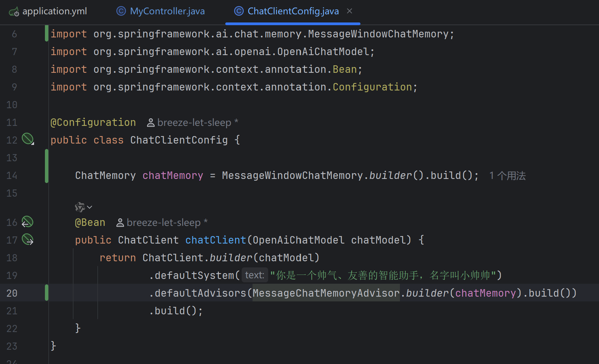Screen dimensions: 599x364
Task: Open the AI assistant icon above @Bean
Action: click(80, 207)
